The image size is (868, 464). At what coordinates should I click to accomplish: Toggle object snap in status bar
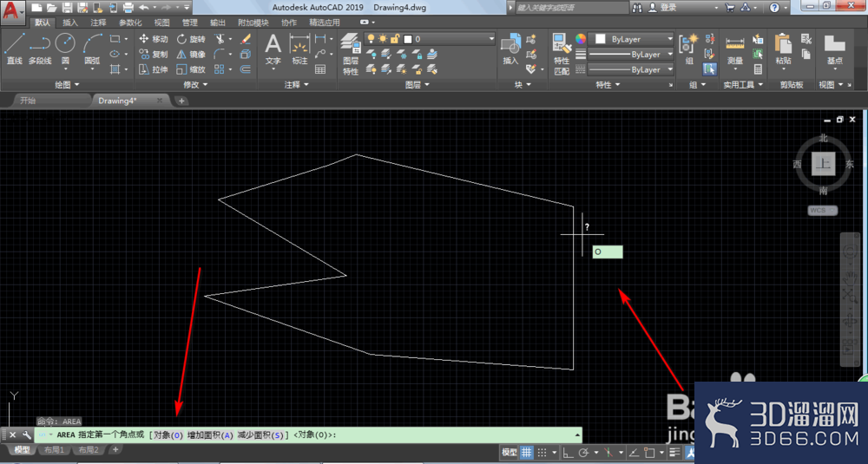click(649, 453)
